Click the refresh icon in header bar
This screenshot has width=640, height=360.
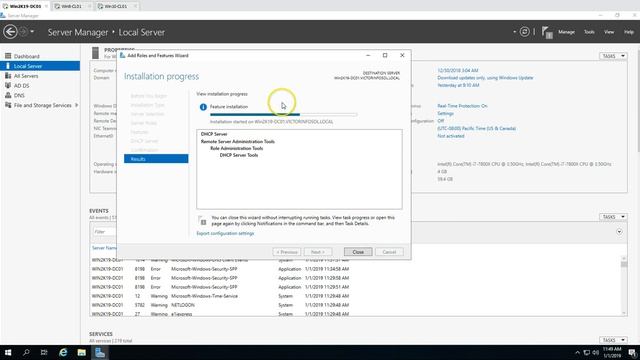pos(524,32)
